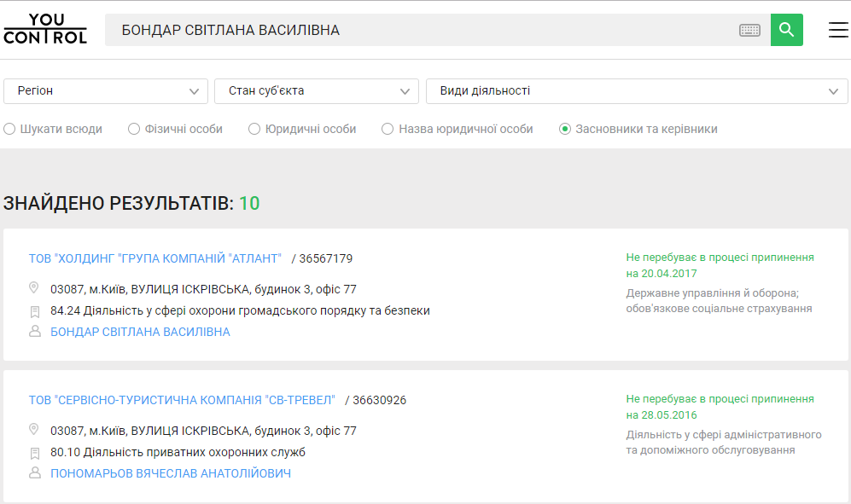Expand the Види діяльності dropdown

636,91
